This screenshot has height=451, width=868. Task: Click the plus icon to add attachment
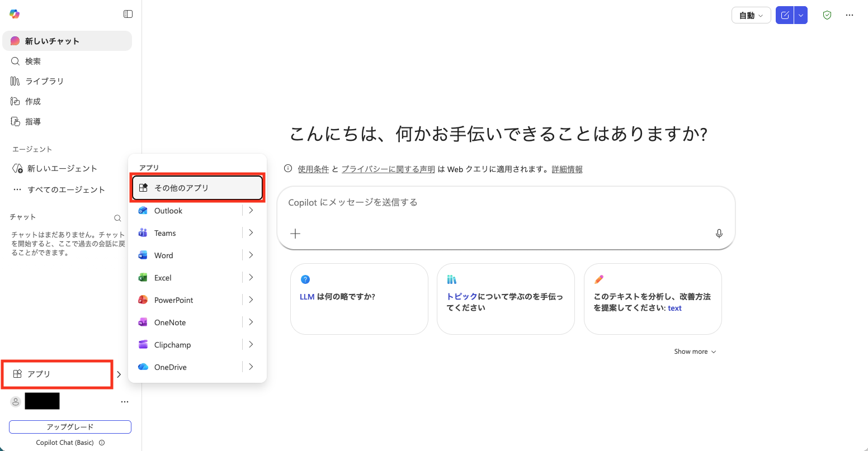click(295, 234)
